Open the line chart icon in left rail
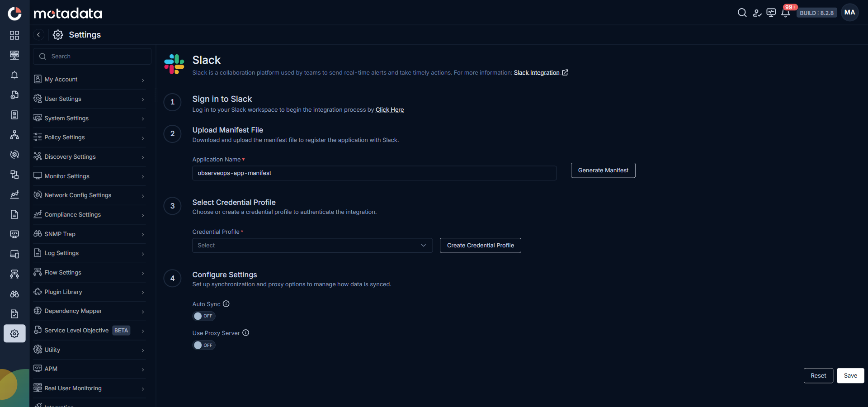 click(x=14, y=194)
